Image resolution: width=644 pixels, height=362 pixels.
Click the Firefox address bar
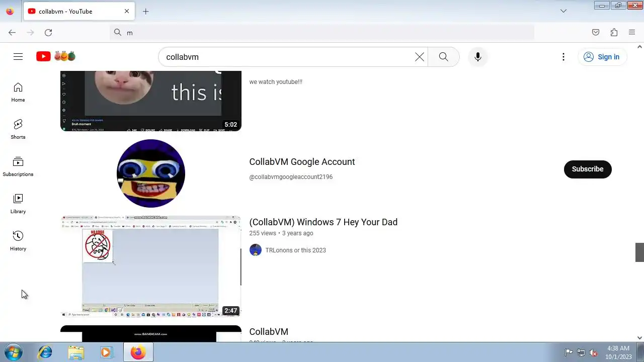[x=322, y=32]
